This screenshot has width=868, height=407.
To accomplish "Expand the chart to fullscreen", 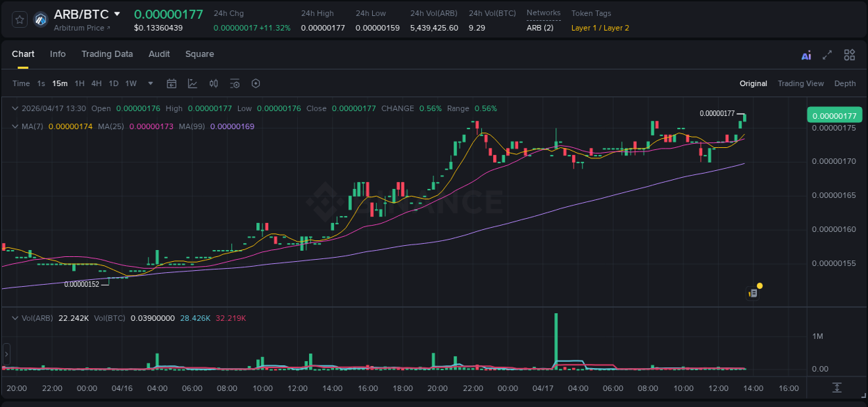I will [x=827, y=55].
